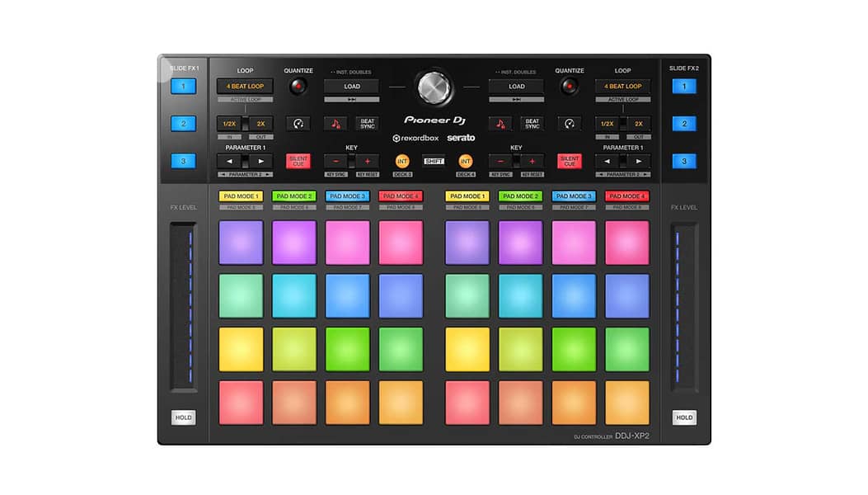Screen dimensions: 868x495
Task: Lower the key with left deck minus button
Action: pyautogui.click(x=335, y=162)
